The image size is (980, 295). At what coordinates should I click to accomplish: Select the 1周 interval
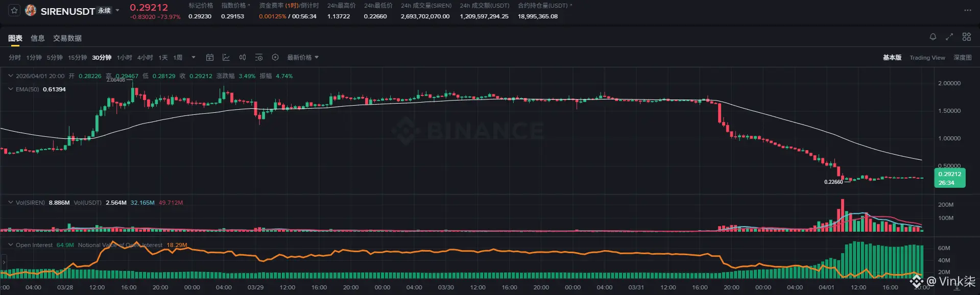pyautogui.click(x=178, y=58)
